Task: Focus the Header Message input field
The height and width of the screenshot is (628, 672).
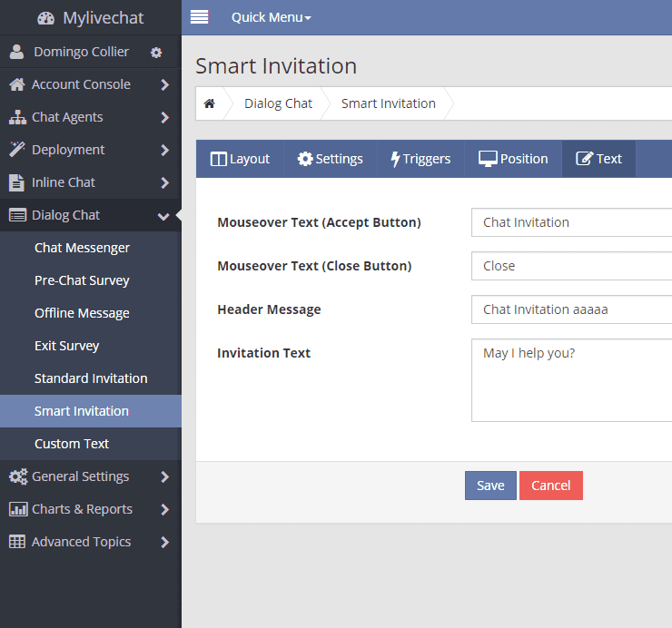Action: (572, 309)
